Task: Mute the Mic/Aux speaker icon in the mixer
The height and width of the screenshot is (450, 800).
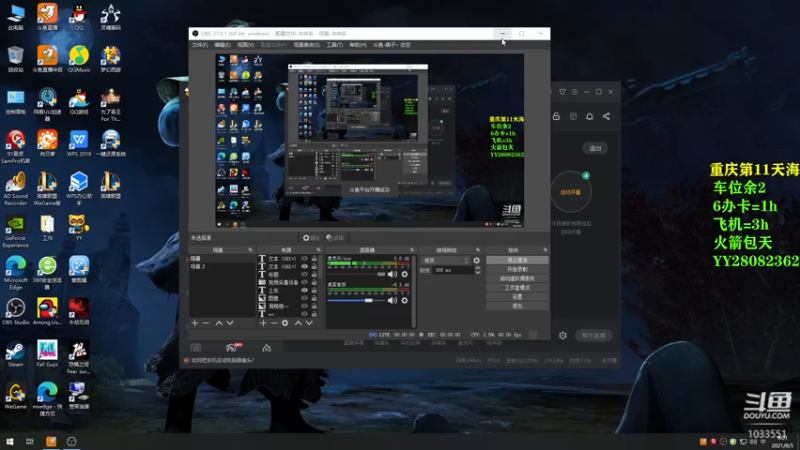Action: (392, 274)
